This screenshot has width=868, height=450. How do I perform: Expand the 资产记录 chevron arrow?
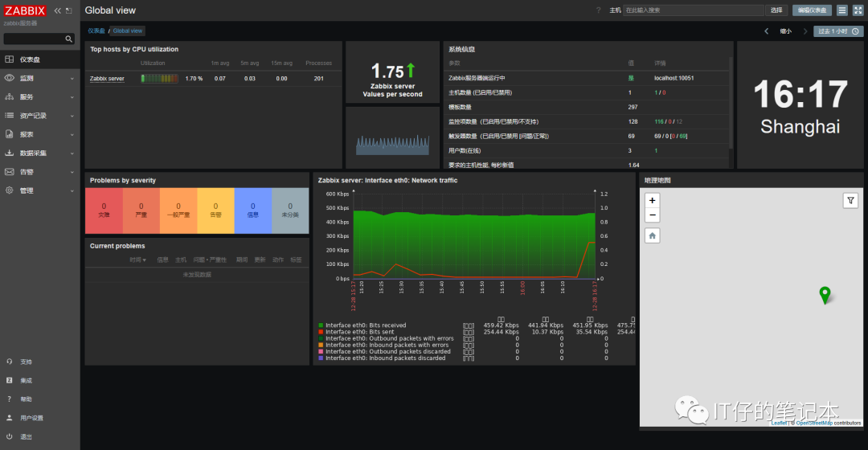tap(72, 117)
